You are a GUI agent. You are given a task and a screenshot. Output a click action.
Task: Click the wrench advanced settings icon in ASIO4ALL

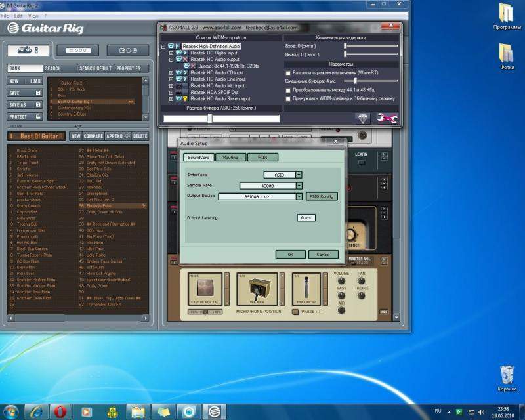[x=387, y=118]
